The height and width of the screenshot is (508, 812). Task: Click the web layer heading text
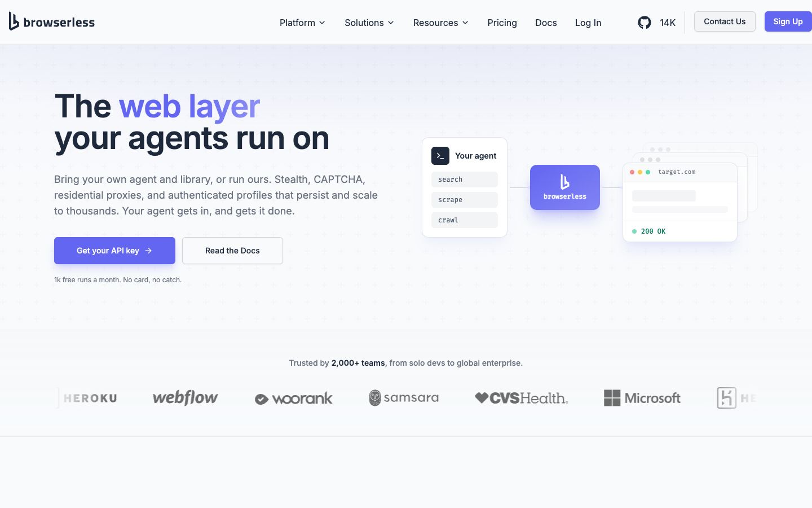point(189,106)
